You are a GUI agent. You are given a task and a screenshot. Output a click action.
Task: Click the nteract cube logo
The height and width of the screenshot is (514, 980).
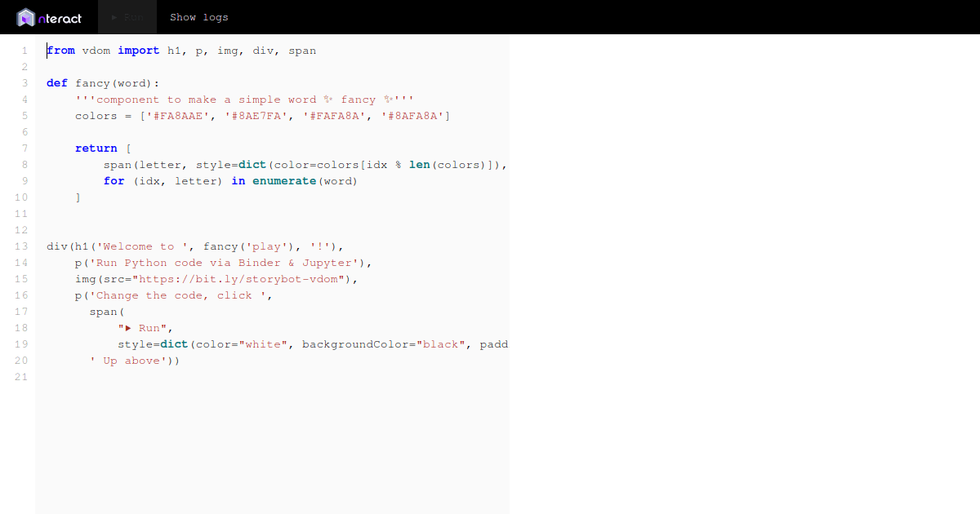(x=27, y=17)
